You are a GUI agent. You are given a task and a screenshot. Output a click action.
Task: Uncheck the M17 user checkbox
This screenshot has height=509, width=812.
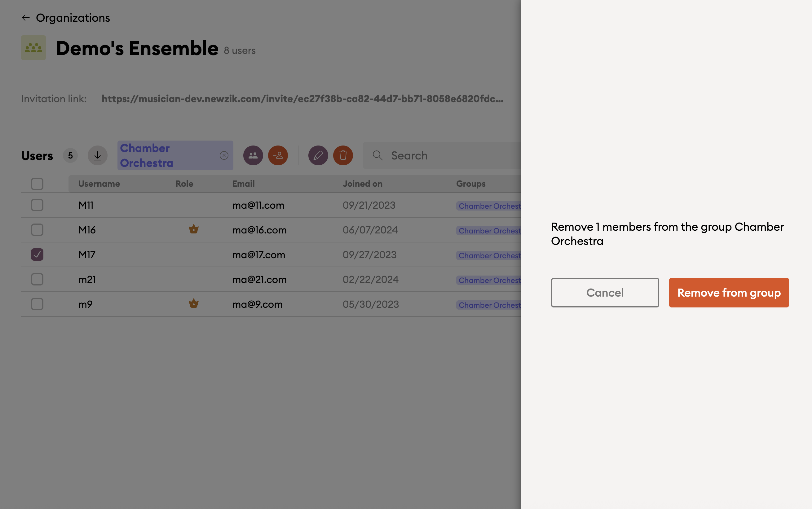click(x=37, y=254)
